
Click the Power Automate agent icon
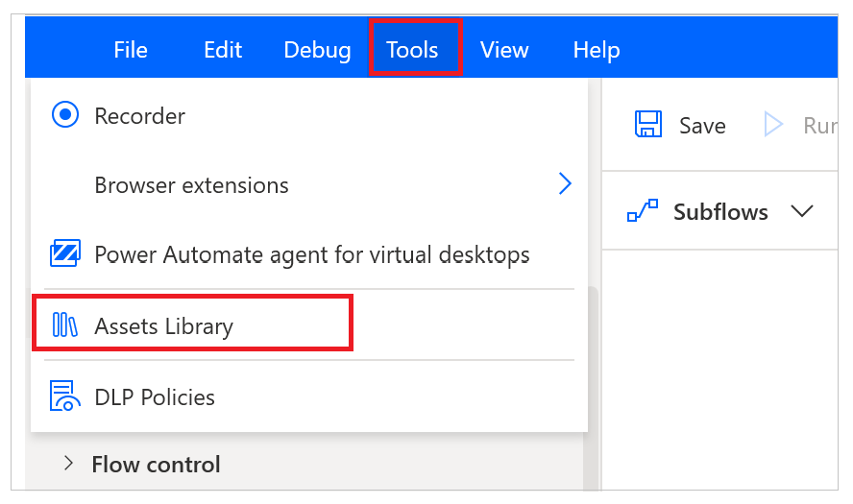tap(64, 254)
